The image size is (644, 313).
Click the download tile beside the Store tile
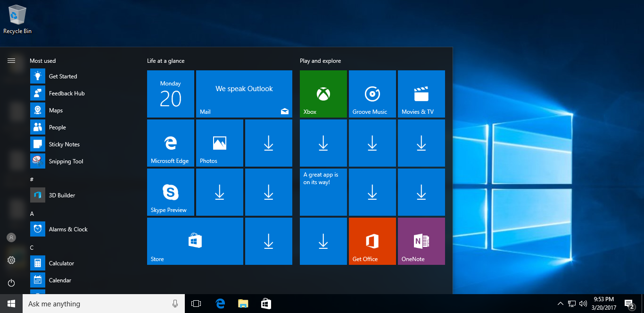pos(269,241)
